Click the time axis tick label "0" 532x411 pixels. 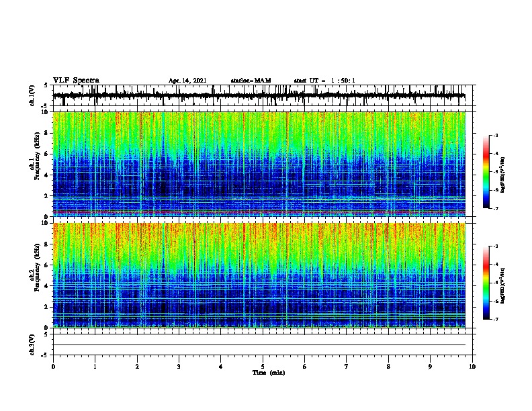[53, 367]
